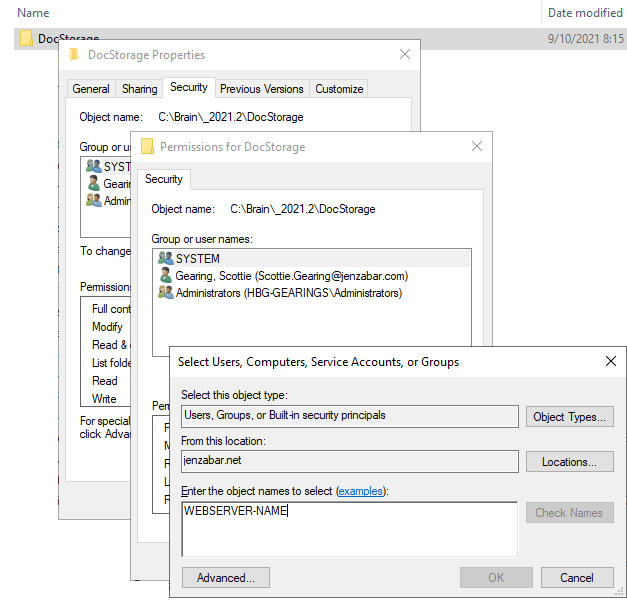Open the Previous Versions tab
Image resolution: width=627 pixels, height=600 pixels.
coord(261,89)
